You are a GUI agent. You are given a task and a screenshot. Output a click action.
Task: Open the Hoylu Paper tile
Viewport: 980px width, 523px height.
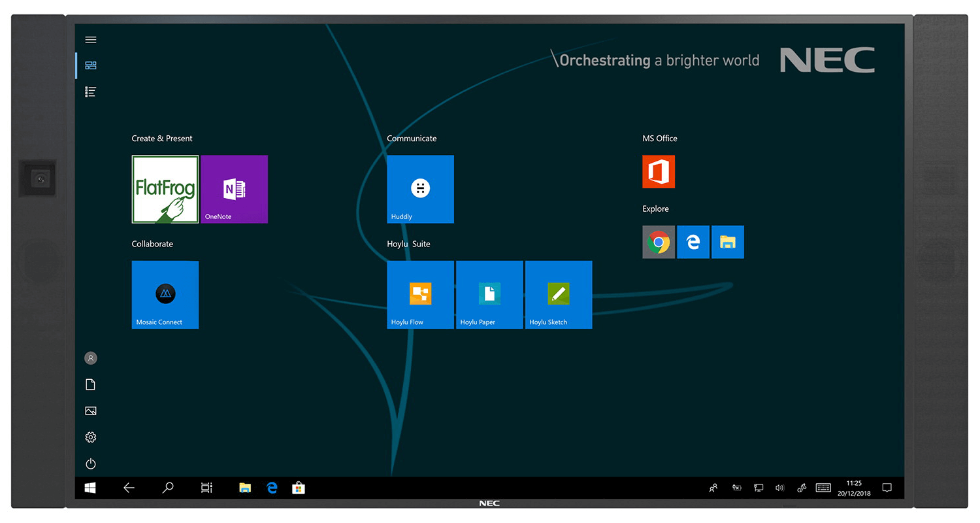click(489, 295)
